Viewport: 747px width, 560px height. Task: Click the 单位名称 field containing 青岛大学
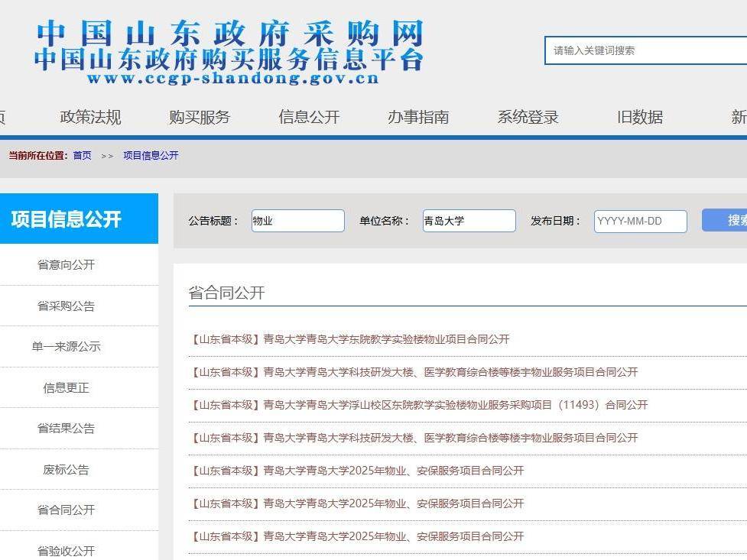click(x=469, y=221)
